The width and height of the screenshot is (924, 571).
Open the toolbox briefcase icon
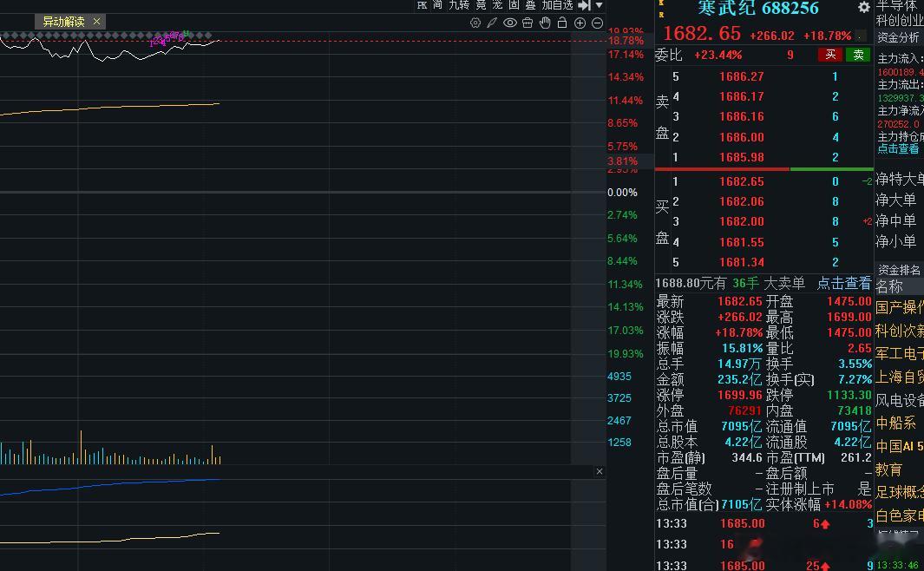[x=528, y=23]
